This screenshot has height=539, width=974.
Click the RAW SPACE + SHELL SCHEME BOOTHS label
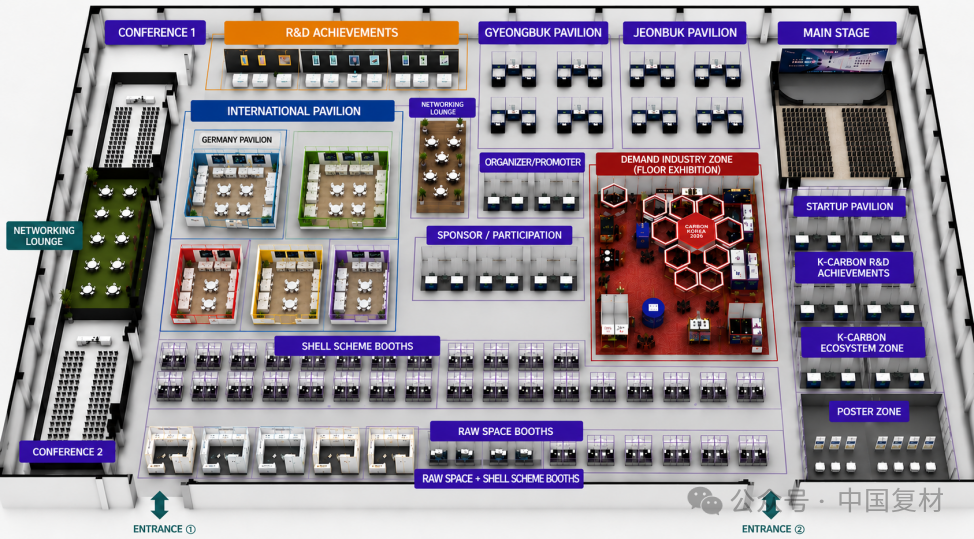(500, 479)
